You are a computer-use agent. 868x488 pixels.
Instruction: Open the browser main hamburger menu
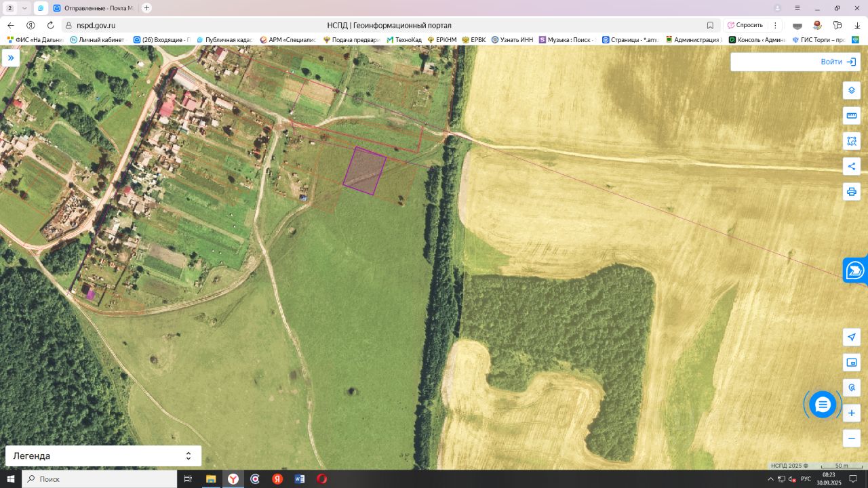(x=797, y=8)
